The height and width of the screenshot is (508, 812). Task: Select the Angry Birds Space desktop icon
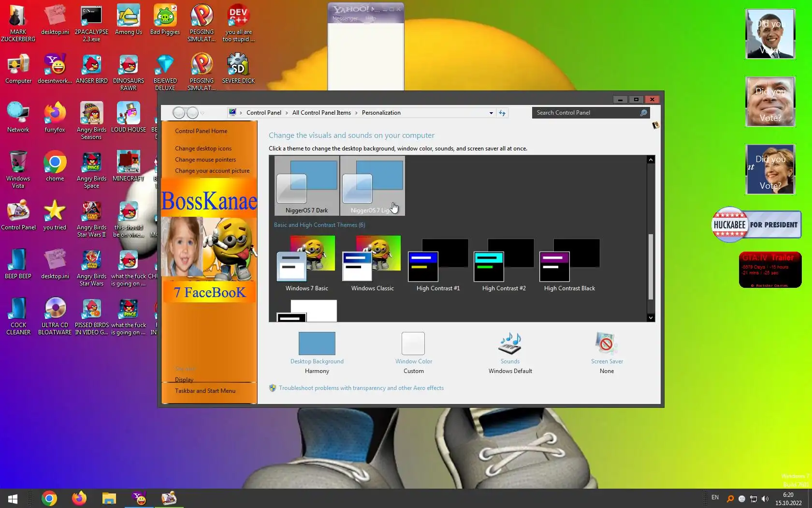pos(92,170)
